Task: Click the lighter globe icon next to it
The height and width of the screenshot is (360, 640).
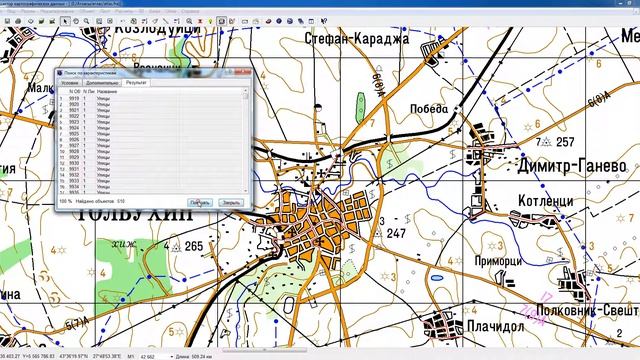Action: coord(289,21)
